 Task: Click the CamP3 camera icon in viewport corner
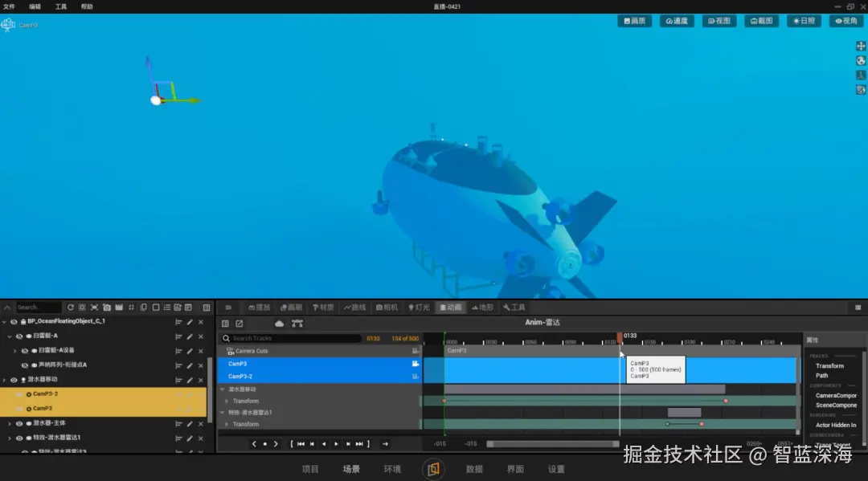[x=8, y=25]
